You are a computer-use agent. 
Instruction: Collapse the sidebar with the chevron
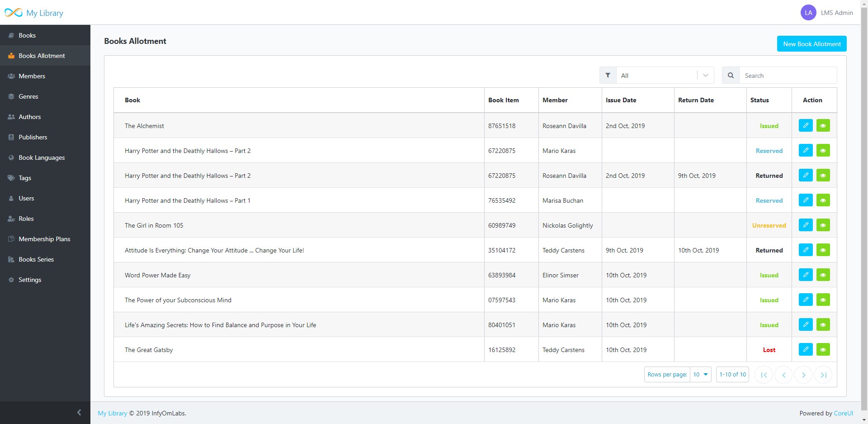79,412
